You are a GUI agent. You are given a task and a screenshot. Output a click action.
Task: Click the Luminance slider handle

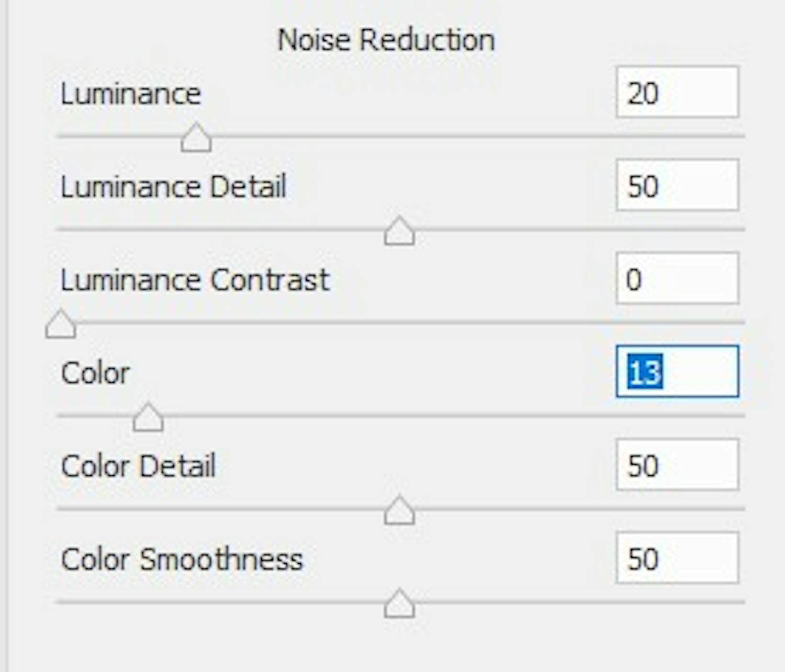(x=196, y=137)
